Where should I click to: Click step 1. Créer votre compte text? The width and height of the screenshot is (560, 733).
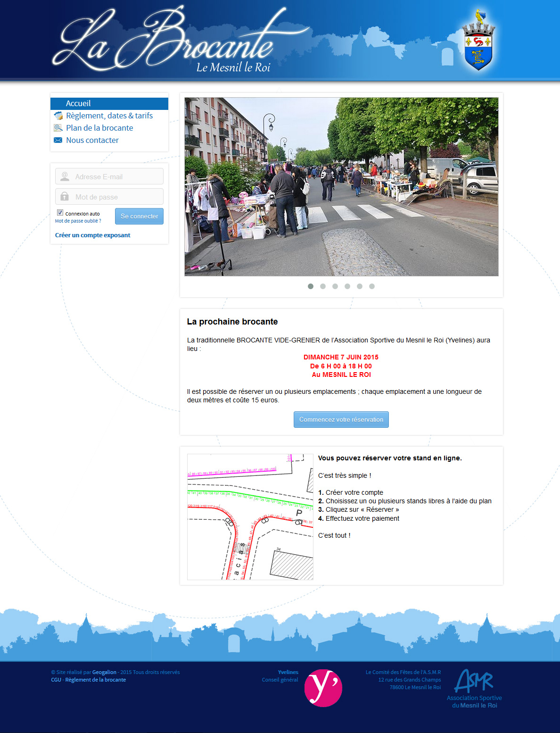pos(351,492)
